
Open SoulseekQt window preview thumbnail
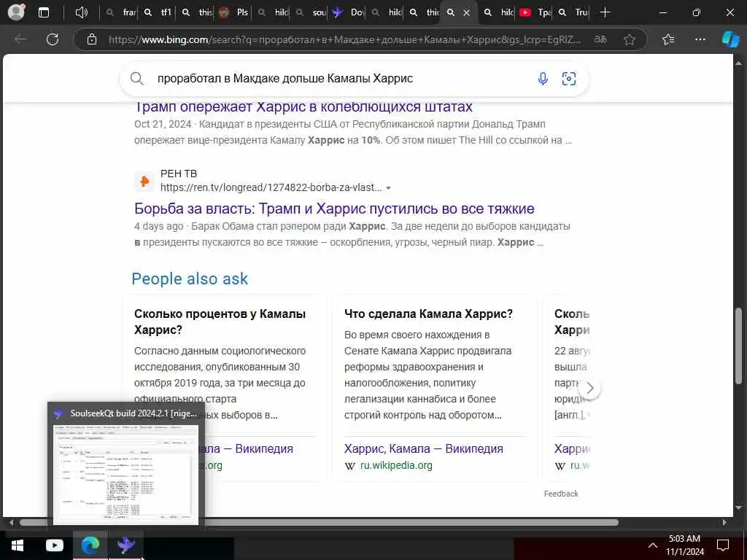coord(125,475)
